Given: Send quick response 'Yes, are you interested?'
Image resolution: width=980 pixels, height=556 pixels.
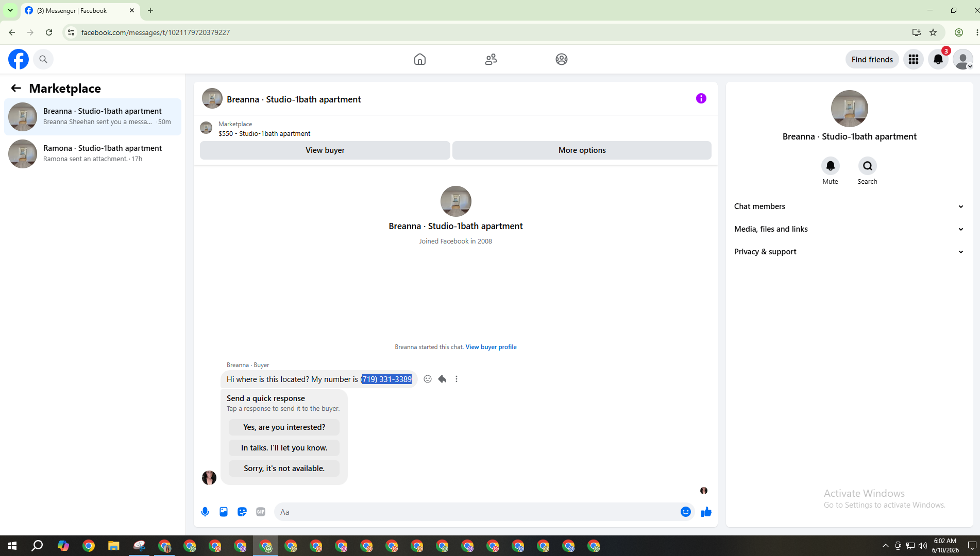Looking at the screenshot, I should tap(284, 427).
